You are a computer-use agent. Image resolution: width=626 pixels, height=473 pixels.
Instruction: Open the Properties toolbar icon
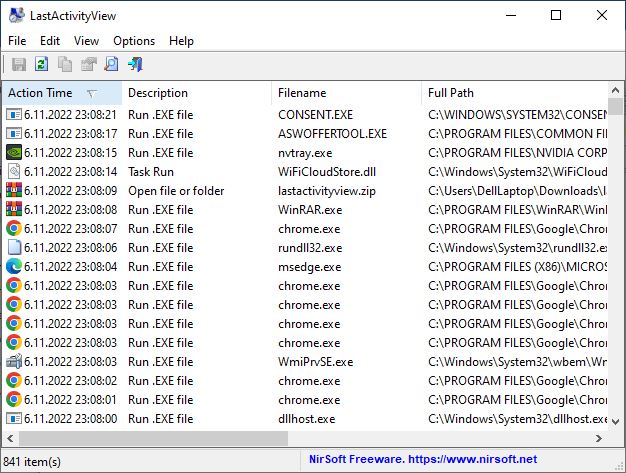[89, 64]
